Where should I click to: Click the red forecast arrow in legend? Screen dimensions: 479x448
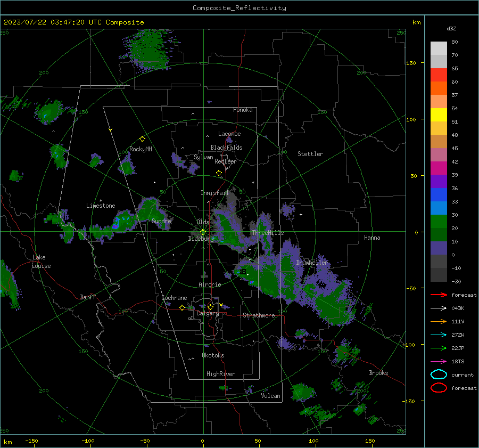click(439, 295)
